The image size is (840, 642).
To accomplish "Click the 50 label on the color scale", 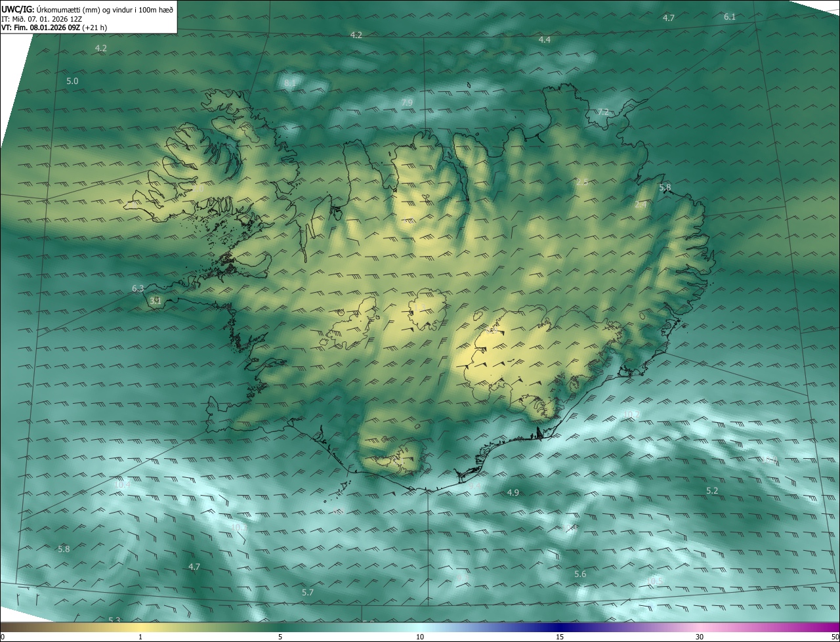I will click(835, 637).
